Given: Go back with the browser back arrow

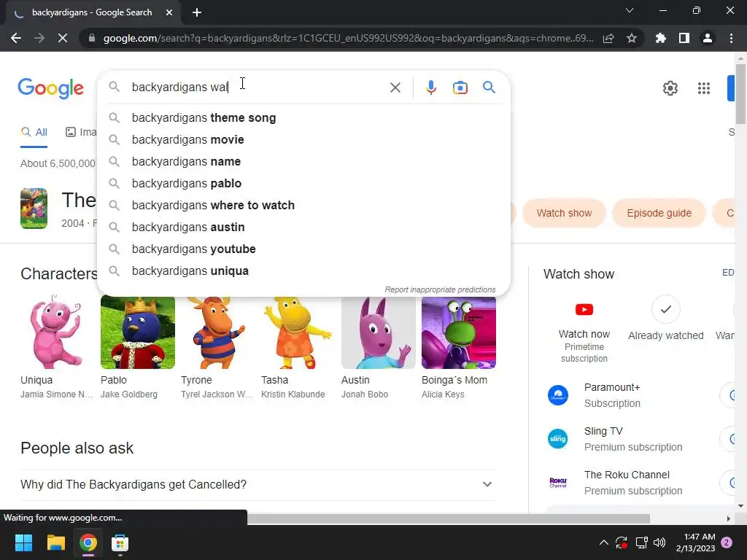Looking at the screenshot, I should pyautogui.click(x=16, y=38).
